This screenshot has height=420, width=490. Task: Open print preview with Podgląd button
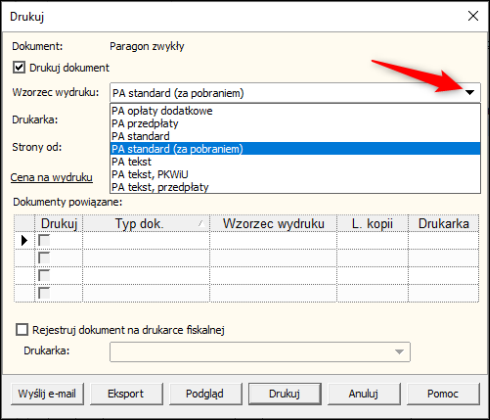point(205,394)
